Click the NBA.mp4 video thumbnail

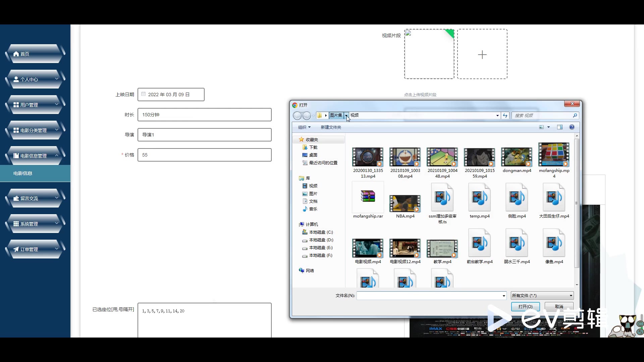click(x=405, y=203)
